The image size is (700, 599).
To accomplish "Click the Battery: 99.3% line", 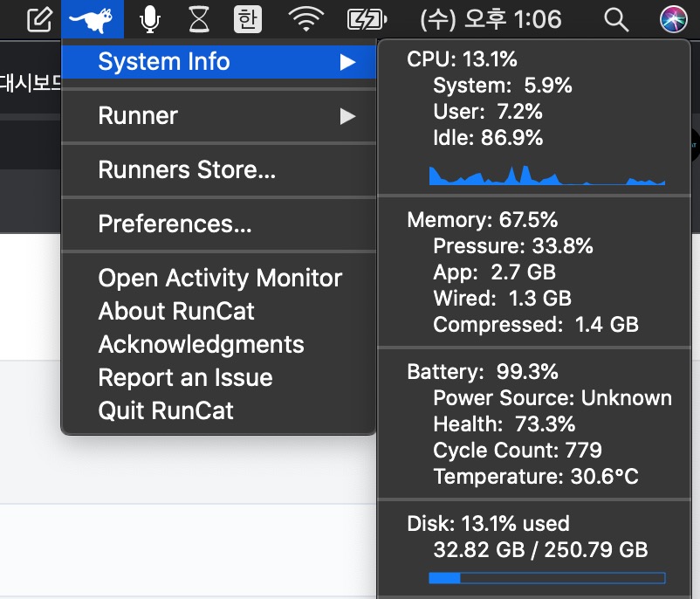I will [x=482, y=372].
